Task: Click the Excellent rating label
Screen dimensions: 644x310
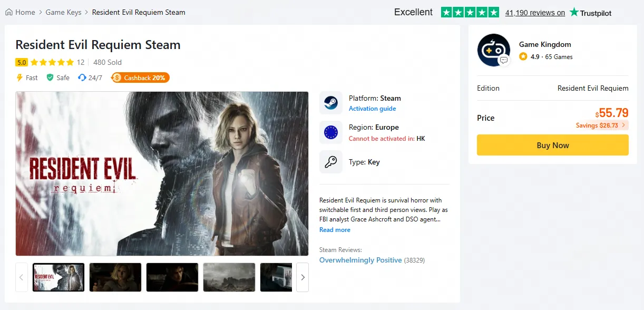Action: coord(414,12)
